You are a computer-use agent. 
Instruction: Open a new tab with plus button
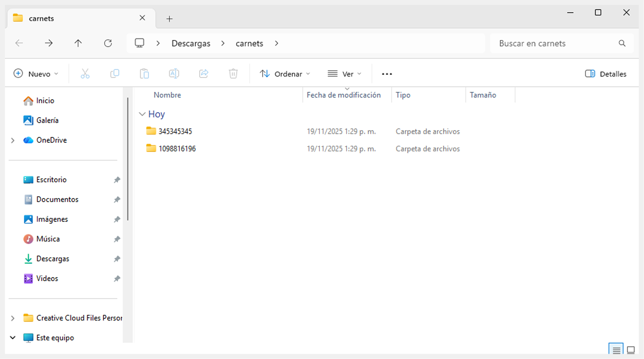[x=170, y=19]
